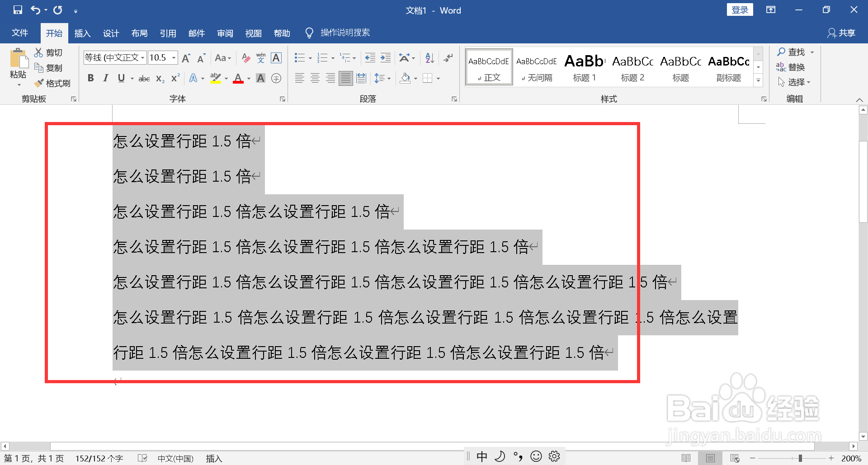The height and width of the screenshot is (465, 868).
Task: Cut selection with 剪切
Action: coord(49,53)
